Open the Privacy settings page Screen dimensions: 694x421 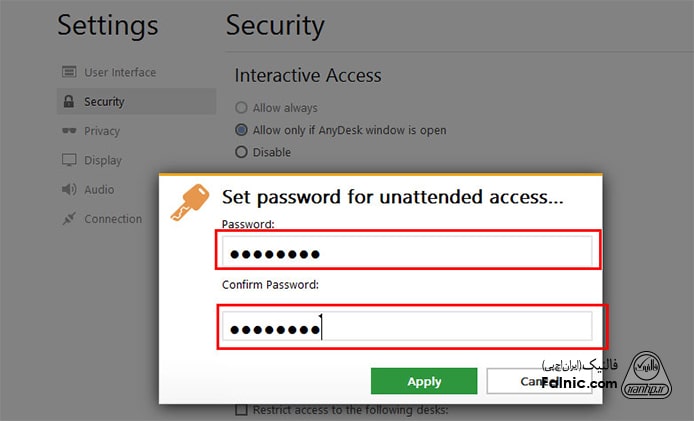pyautogui.click(x=101, y=131)
